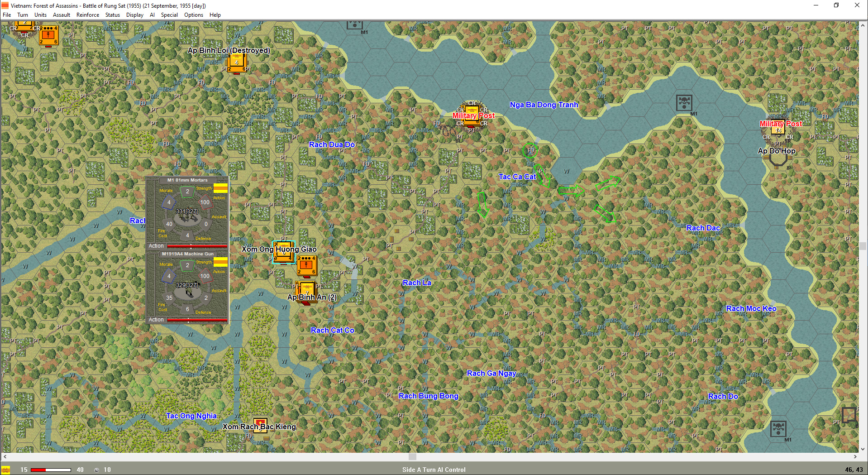Click the side flag icon in the status bar
Screen dimensions: 868x475
click(x=5, y=470)
